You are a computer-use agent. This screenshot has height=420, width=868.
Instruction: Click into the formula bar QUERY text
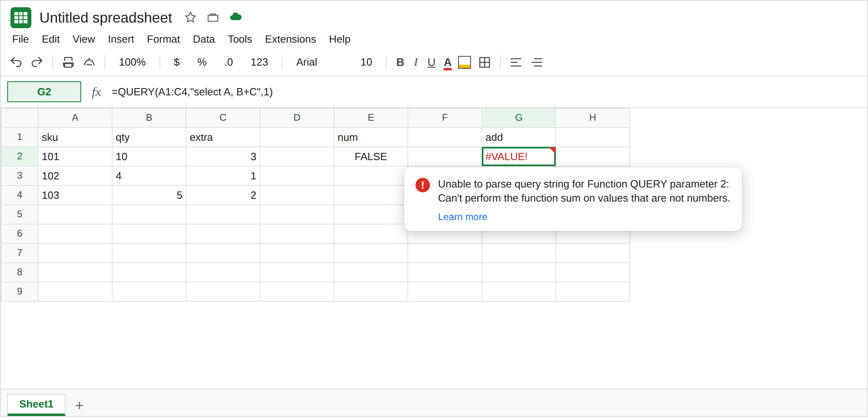point(192,92)
